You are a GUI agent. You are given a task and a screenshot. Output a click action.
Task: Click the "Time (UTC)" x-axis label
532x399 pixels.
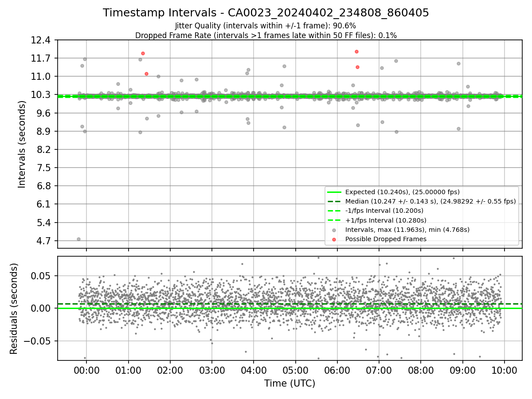tap(289, 383)
